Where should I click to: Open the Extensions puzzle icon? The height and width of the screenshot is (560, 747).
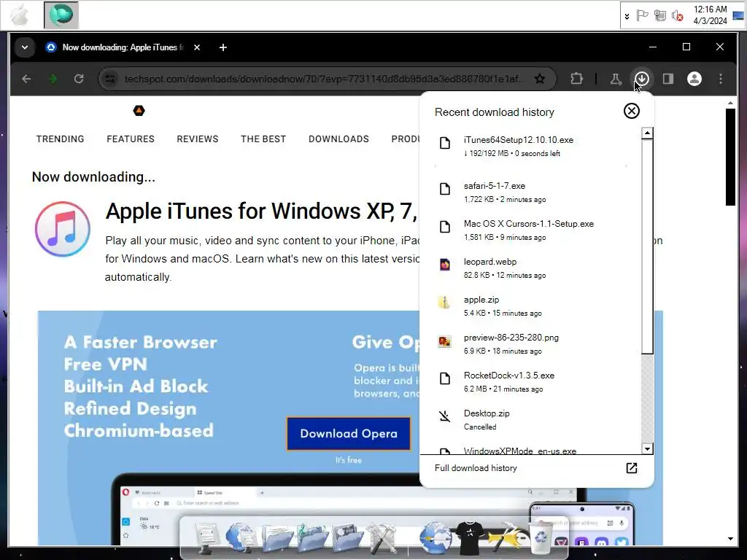click(x=576, y=79)
